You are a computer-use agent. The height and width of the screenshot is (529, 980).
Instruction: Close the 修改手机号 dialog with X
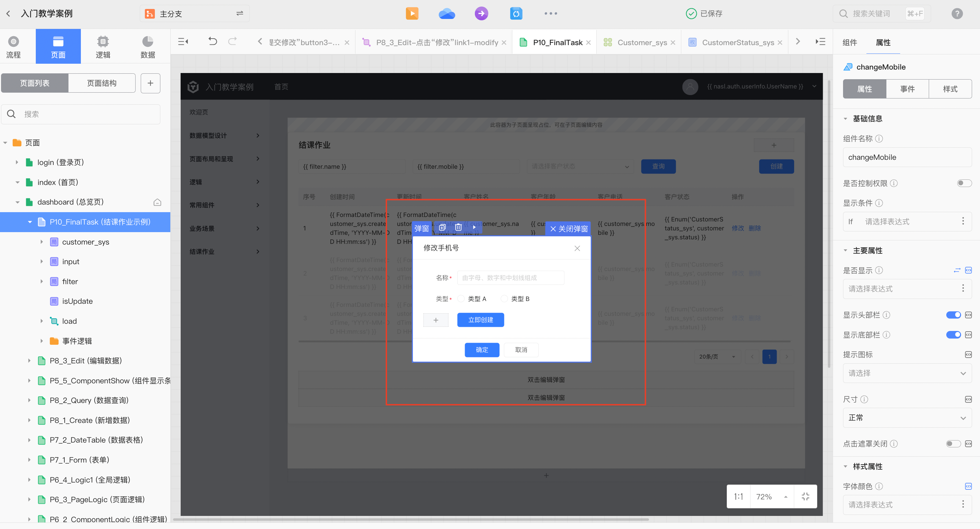577,248
